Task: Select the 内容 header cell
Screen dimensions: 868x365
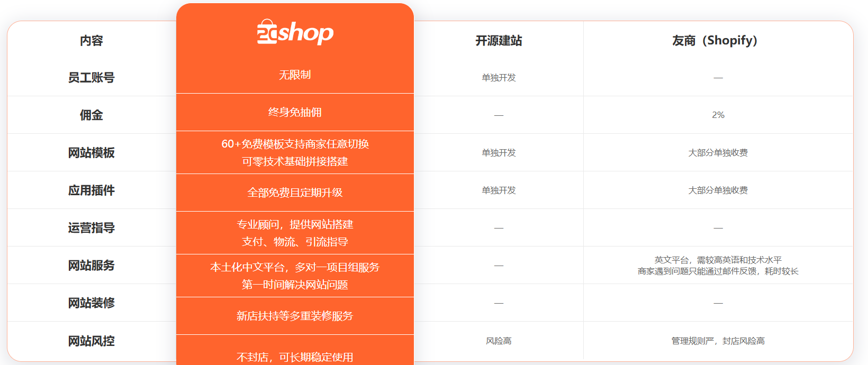Action: coord(92,40)
